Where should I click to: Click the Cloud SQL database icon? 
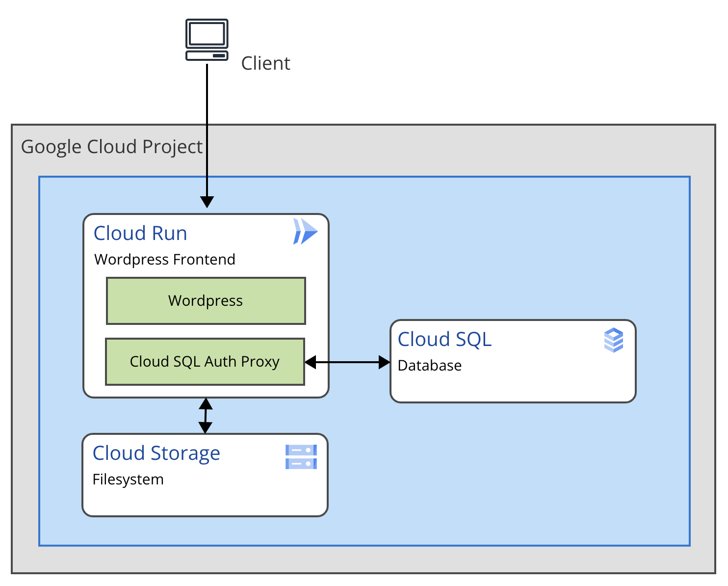tap(613, 340)
